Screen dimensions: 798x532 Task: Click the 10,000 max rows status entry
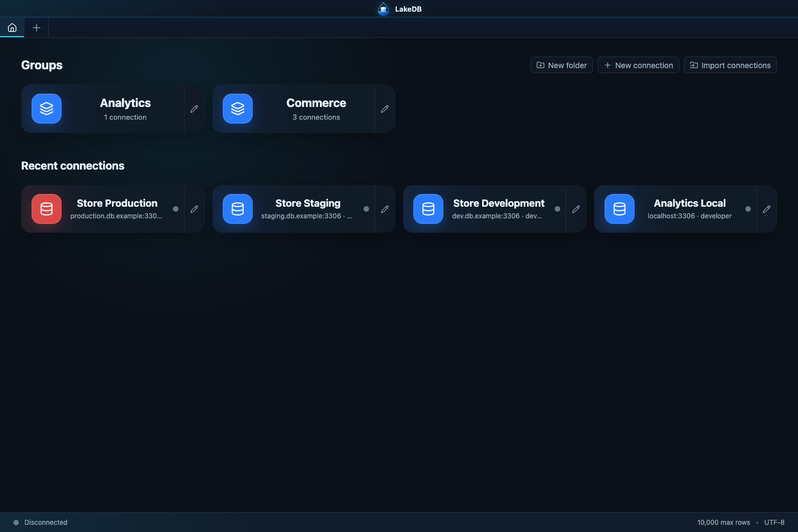click(x=724, y=523)
